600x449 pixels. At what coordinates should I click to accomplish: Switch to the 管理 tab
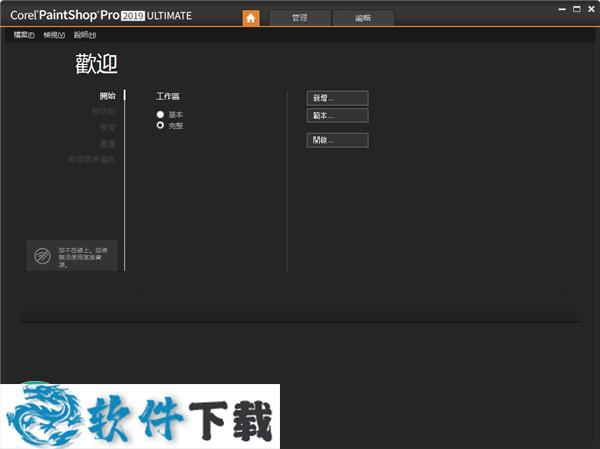click(x=299, y=18)
